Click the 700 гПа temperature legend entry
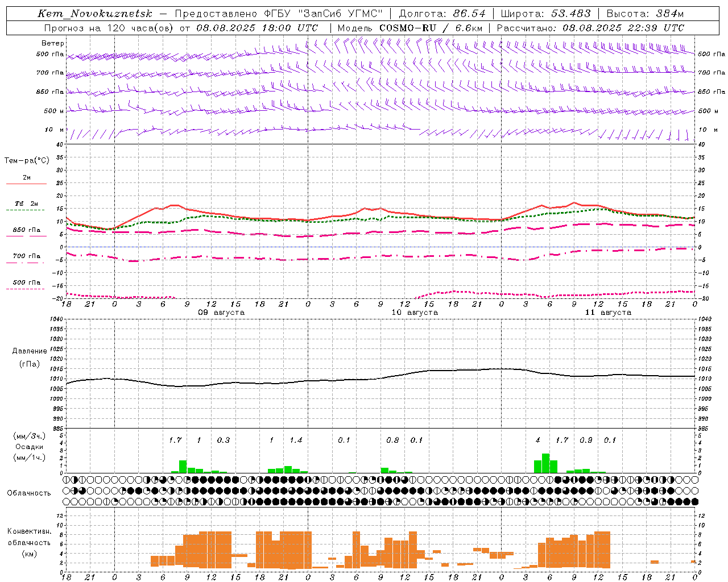Screen dimensions: 728x582 26,256
